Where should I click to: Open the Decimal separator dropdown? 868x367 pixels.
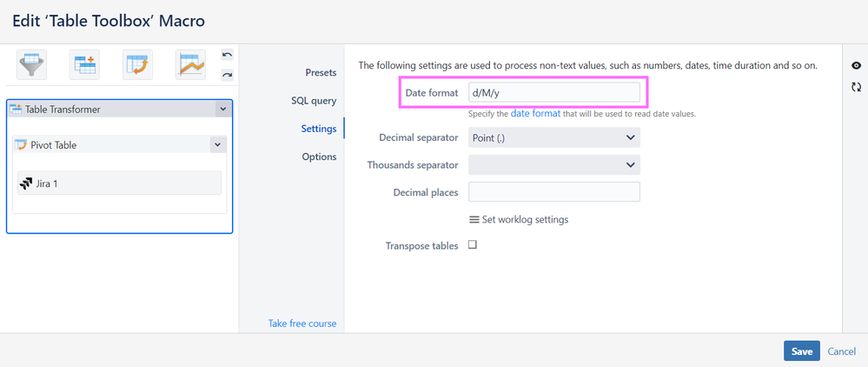tap(554, 137)
